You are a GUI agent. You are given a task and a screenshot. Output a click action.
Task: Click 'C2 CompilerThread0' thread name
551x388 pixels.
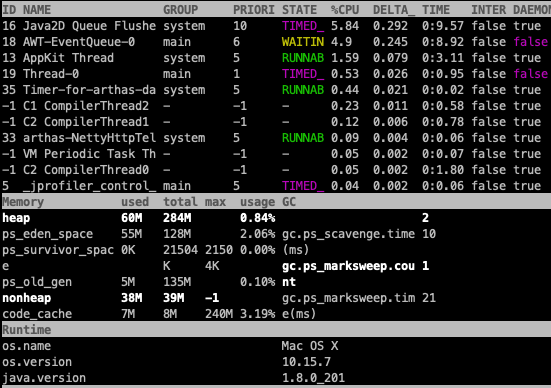pyautogui.click(x=86, y=170)
